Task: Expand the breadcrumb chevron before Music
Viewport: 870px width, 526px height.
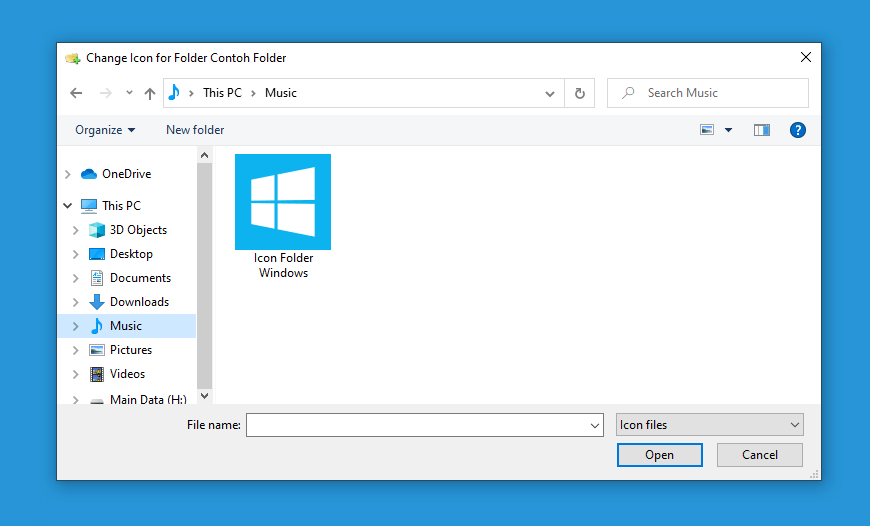Action: pyautogui.click(x=254, y=93)
